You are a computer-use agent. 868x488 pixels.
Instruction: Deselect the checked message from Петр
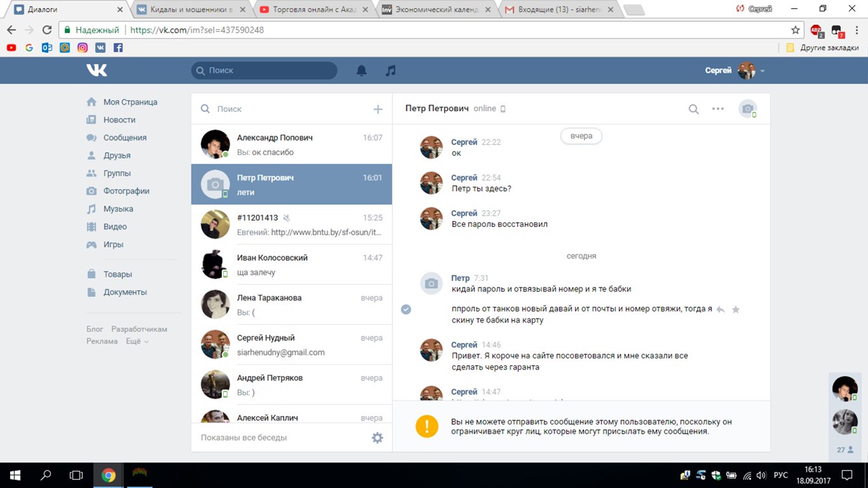[406, 309]
